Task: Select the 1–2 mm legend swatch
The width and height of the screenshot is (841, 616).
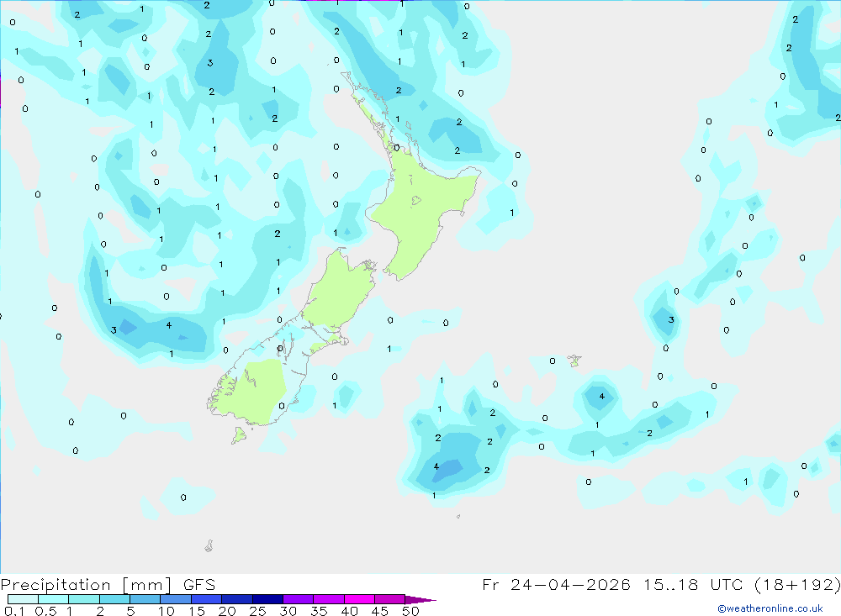Action: click(84, 599)
